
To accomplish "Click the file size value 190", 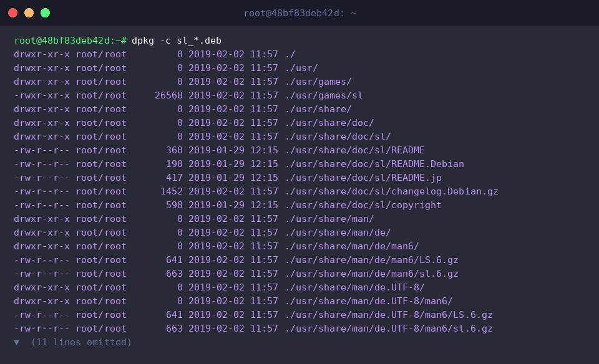I will (x=174, y=164).
